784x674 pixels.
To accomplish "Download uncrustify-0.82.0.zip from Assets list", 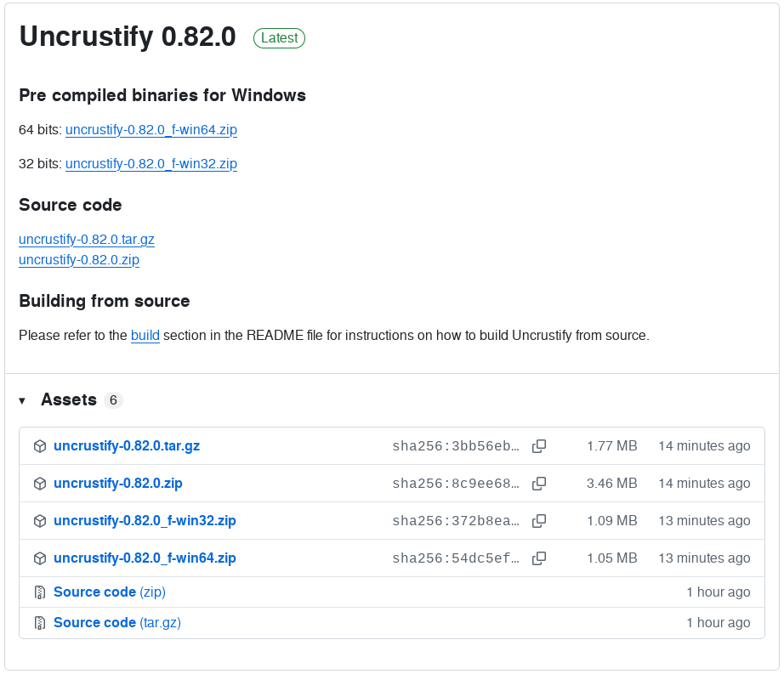I will pos(118,484).
